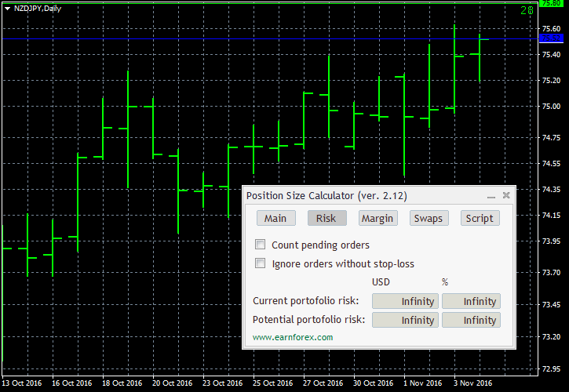Select the Potential portfolio risk USD field
Screen dimensions: 569x392
tap(405, 320)
